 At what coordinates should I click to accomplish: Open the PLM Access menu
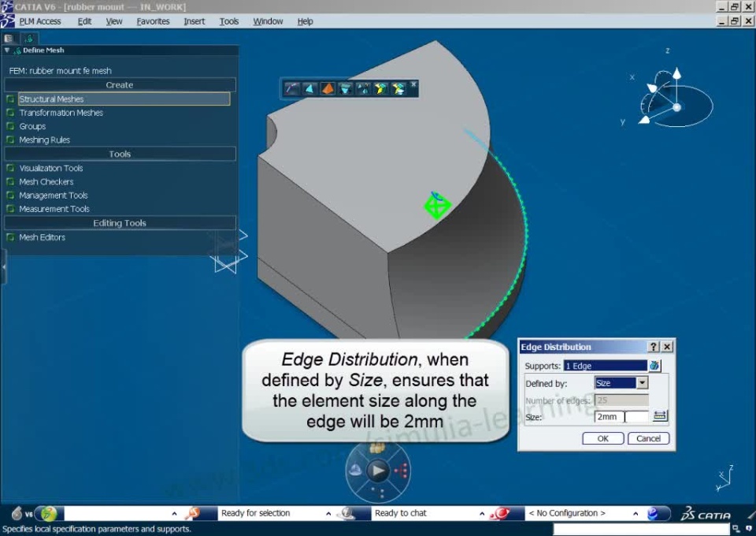click(x=40, y=21)
